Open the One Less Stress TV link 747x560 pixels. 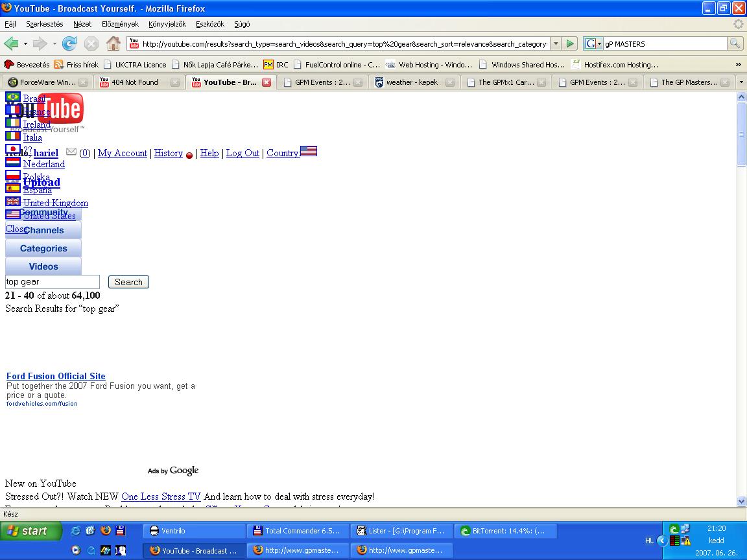[x=161, y=496]
